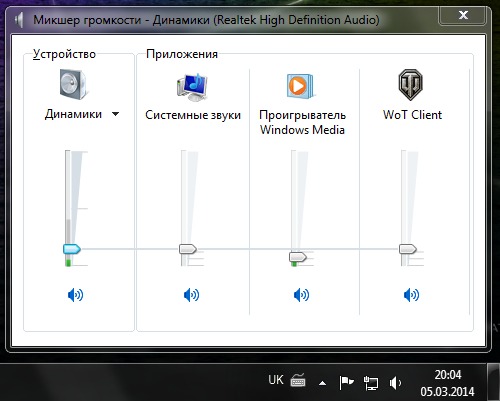Viewport: 500px width, 401px height.
Task: Open the network connection tray icon
Action: tap(371, 383)
